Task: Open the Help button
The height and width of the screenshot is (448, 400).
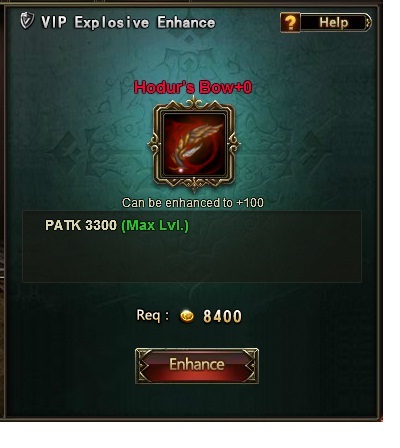Action: click(x=326, y=23)
